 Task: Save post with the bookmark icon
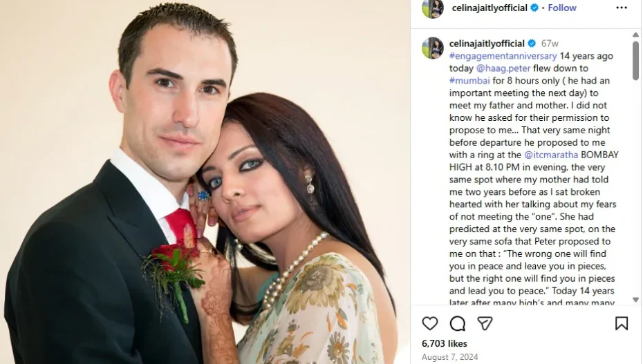[x=622, y=323]
